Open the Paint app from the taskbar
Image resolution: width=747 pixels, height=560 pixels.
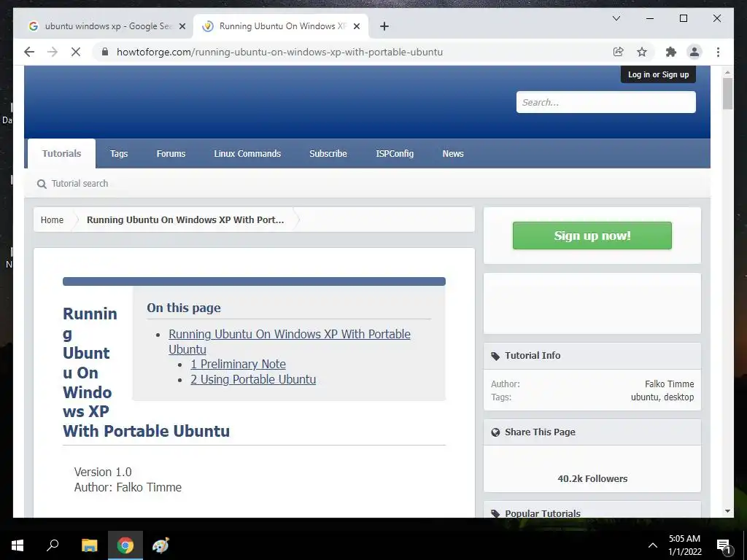(160, 545)
